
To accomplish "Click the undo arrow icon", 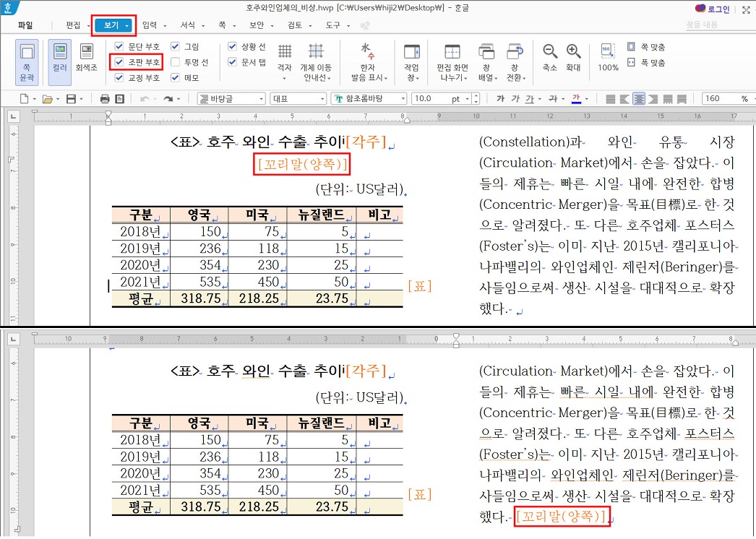I will (144, 99).
